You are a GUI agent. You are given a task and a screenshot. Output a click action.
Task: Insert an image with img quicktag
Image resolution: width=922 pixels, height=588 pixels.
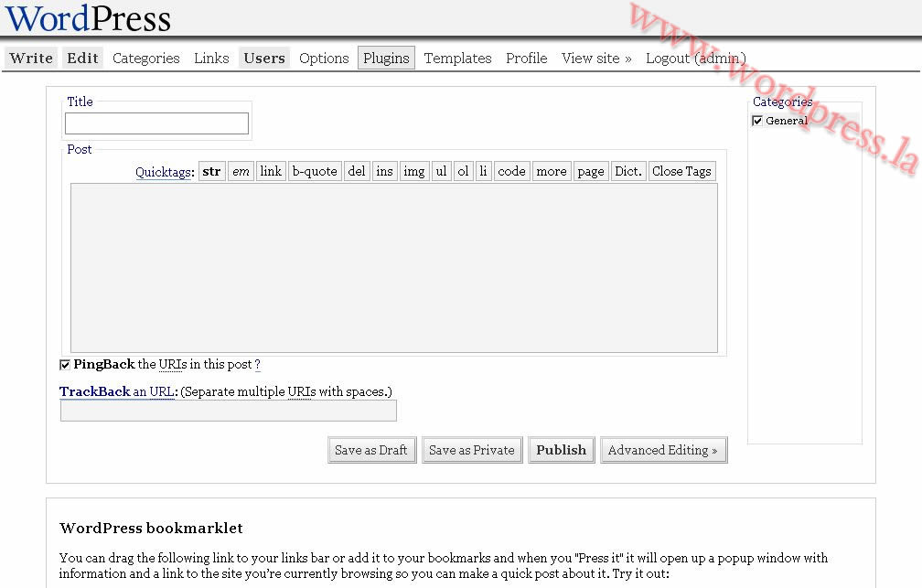pos(414,171)
